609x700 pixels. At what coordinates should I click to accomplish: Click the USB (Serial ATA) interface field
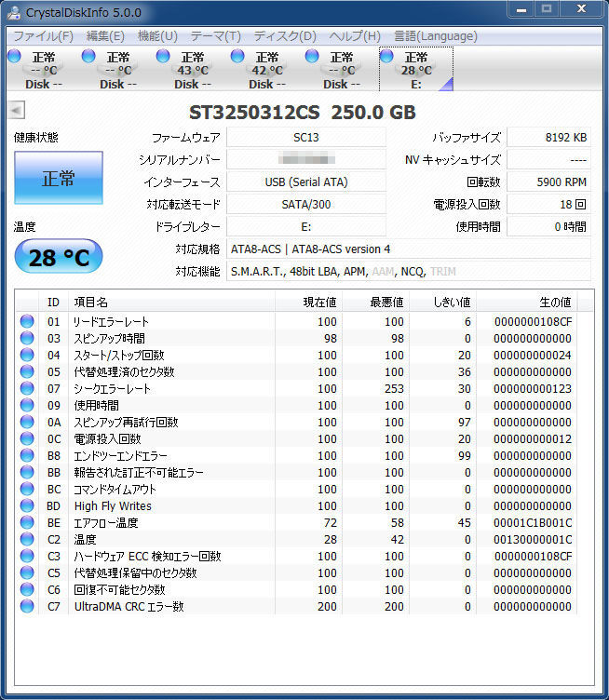[306, 182]
